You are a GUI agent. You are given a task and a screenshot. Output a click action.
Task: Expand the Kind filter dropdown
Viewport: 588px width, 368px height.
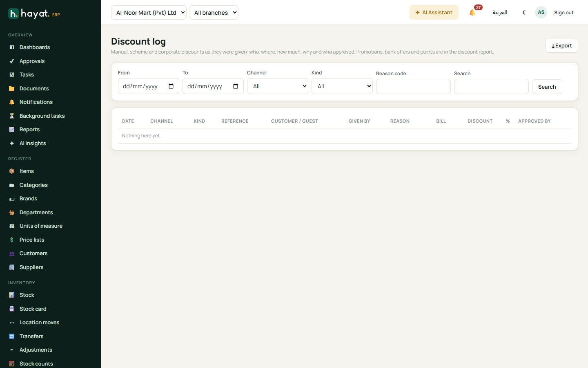tap(342, 86)
